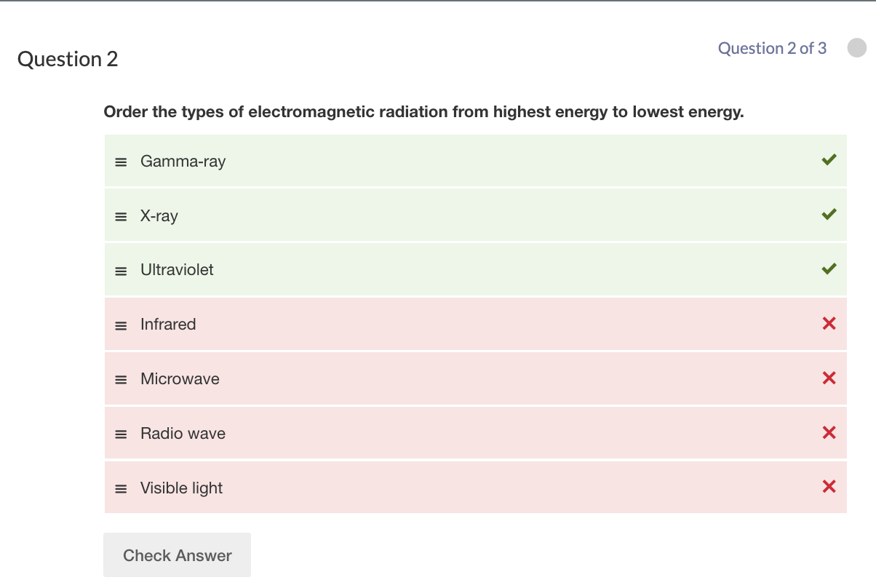Click the drag handle next to Microwave
The width and height of the screenshot is (876, 588).
point(120,379)
